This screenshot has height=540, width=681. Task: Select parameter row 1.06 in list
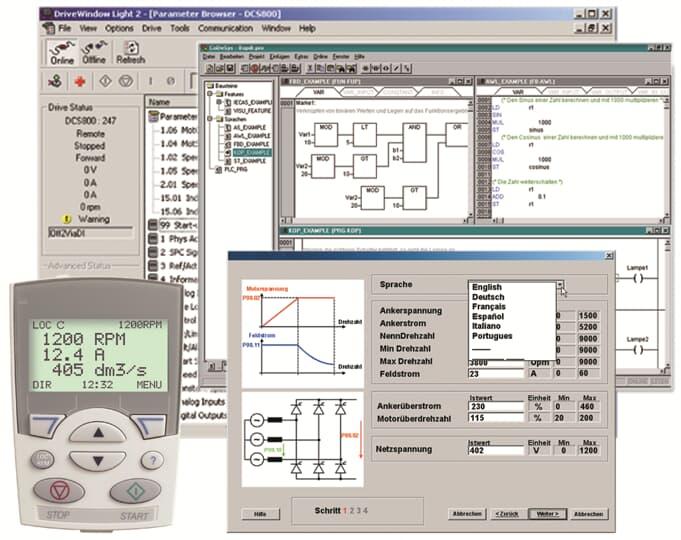(x=178, y=130)
